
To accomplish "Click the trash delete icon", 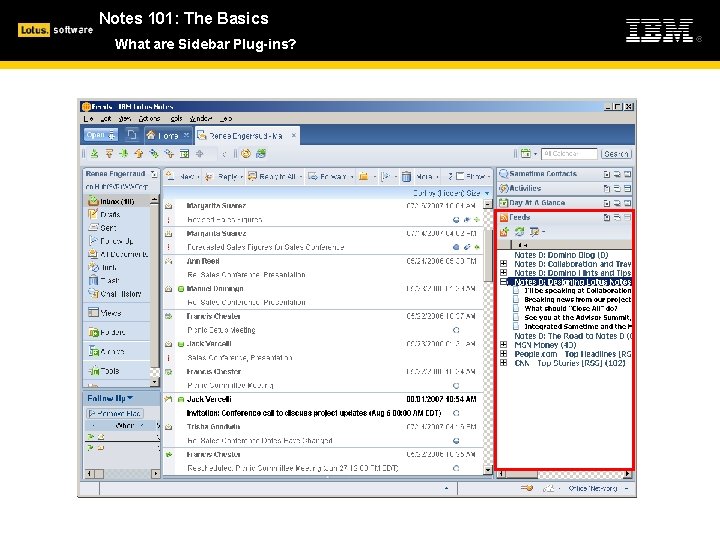I will (x=406, y=176).
